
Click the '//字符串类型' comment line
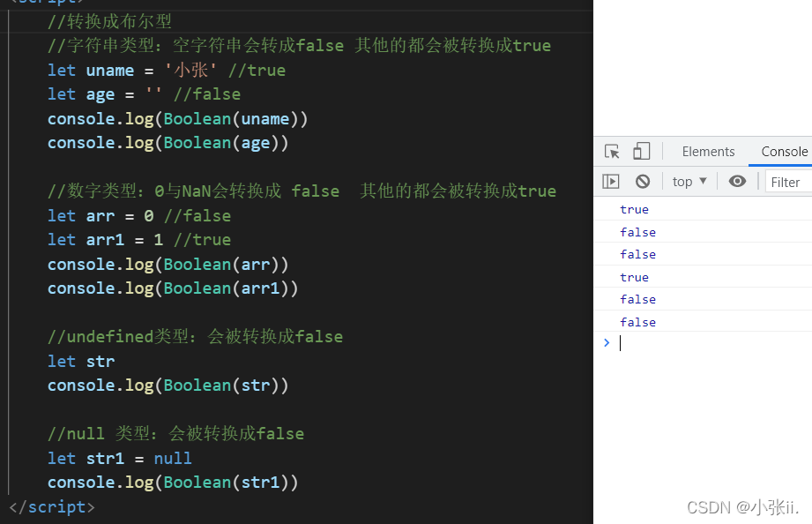click(300, 46)
